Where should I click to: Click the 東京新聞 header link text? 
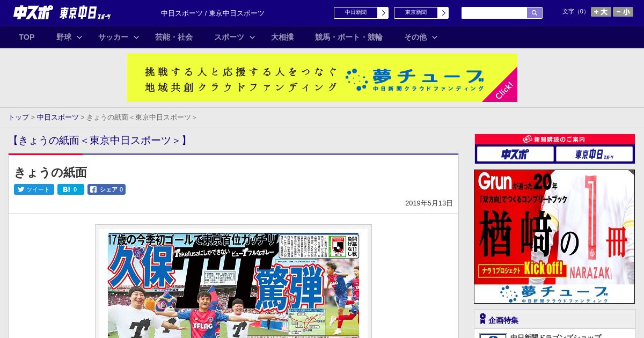[416, 12]
